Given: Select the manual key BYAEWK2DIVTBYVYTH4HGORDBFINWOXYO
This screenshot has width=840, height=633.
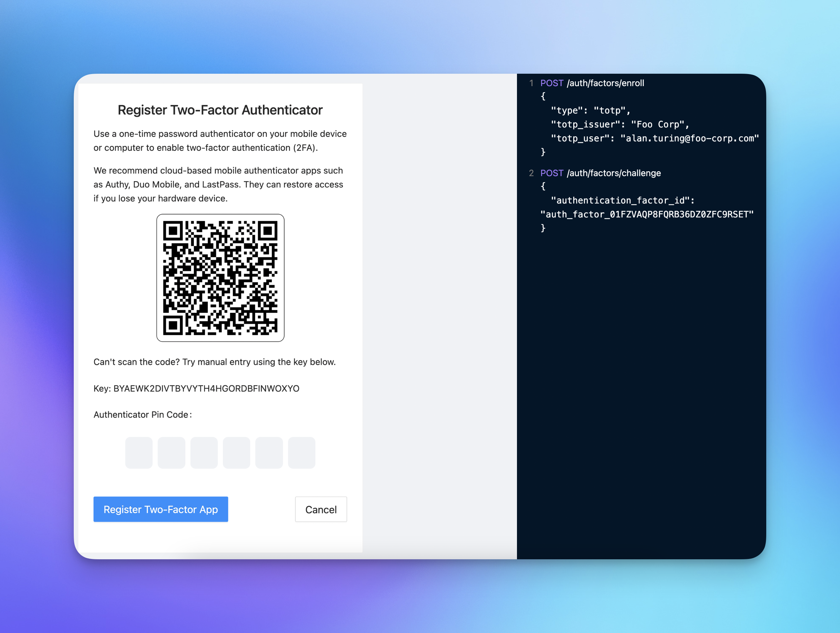Looking at the screenshot, I should tap(206, 388).
